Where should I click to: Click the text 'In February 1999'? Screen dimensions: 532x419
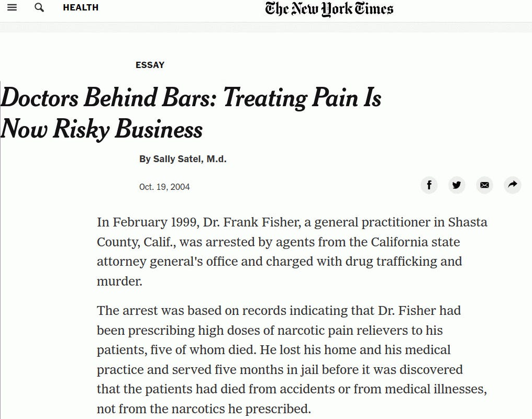click(x=140, y=222)
